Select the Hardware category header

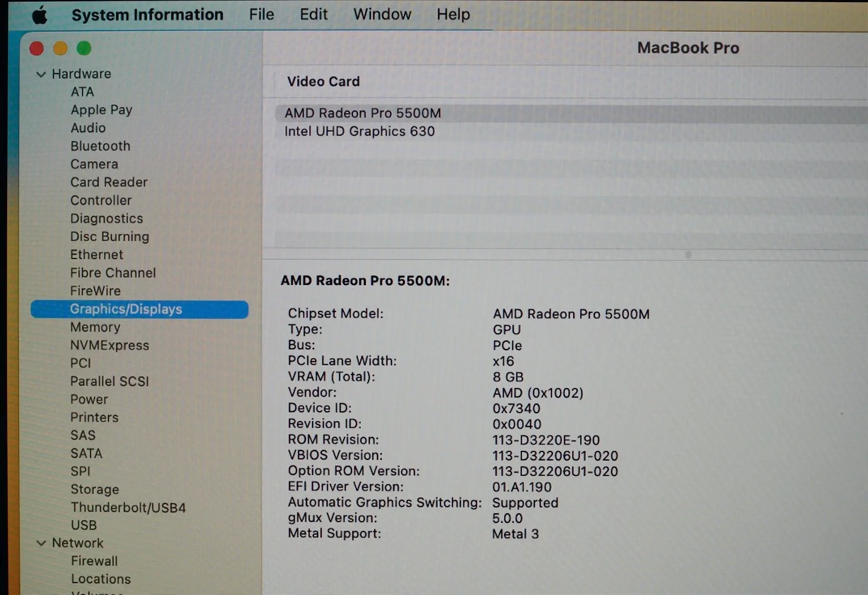[81, 74]
